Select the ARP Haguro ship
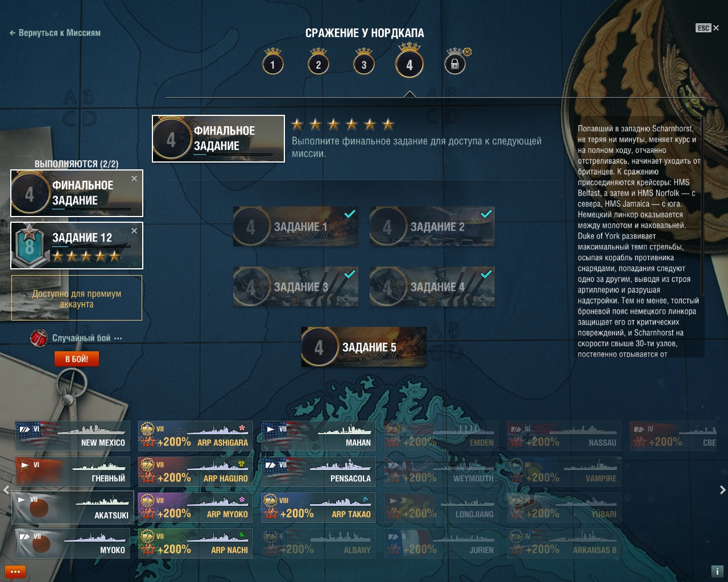 tap(195, 472)
